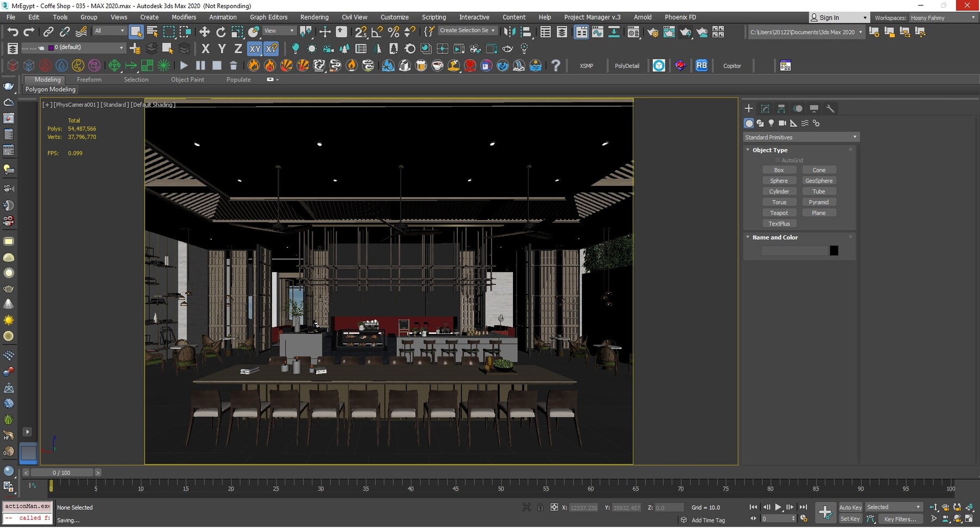Screen dimensions: 980x531
Task: Open the Workspaces dropdown
Action: pyautogui.click(x=943, y=17)
